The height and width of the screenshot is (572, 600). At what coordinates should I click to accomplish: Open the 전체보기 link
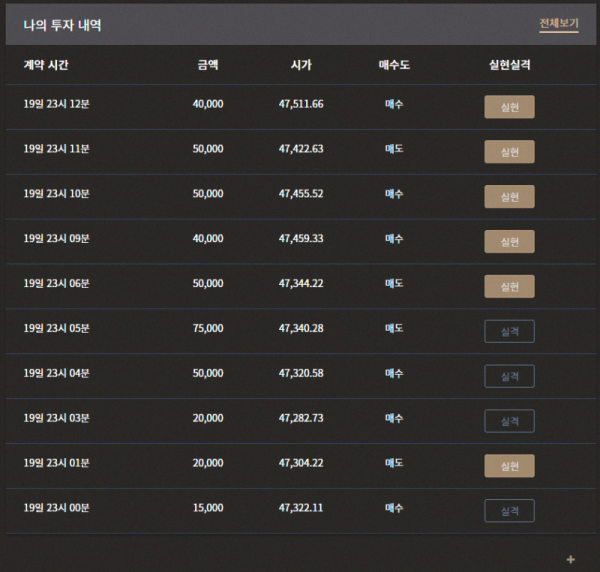pos(559,24)
